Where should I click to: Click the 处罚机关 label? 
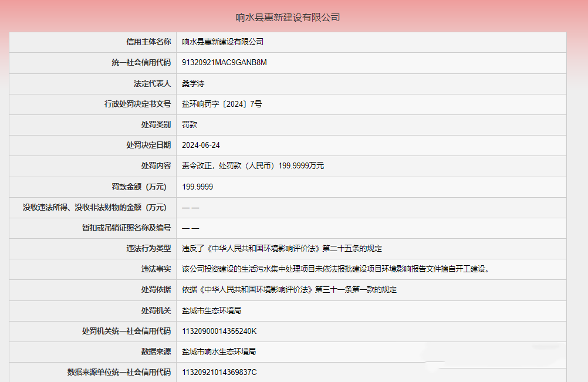click(156, 310)
